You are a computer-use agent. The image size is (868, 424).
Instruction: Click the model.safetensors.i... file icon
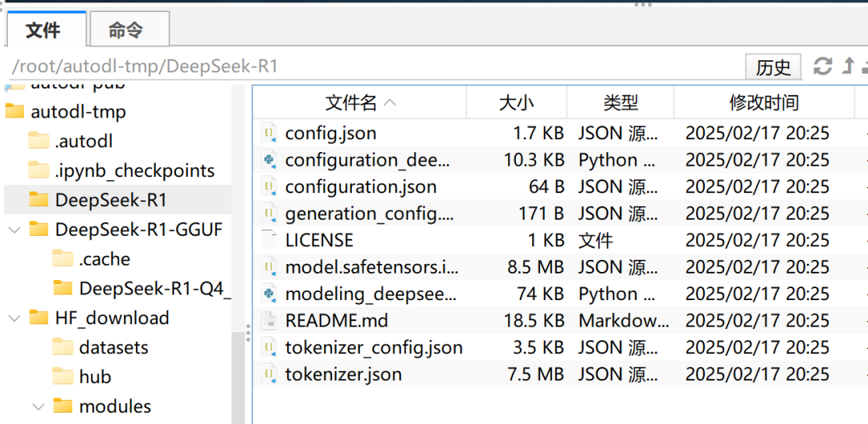point(269,267)
